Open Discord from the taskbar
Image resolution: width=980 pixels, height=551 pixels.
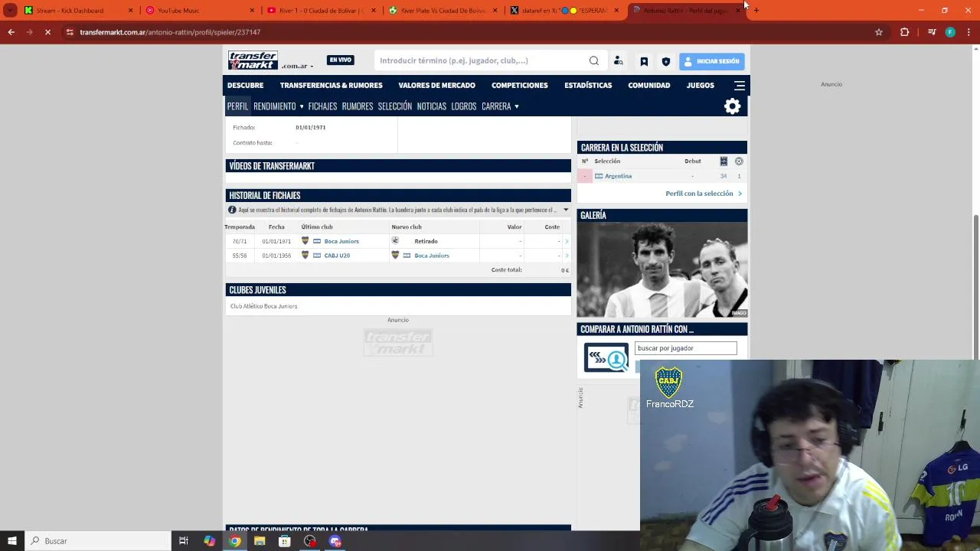point(335,541)
